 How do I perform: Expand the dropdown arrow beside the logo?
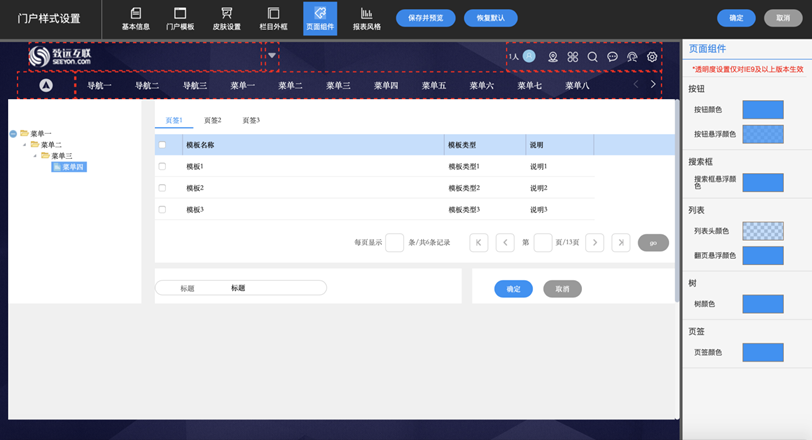(272, 56)
